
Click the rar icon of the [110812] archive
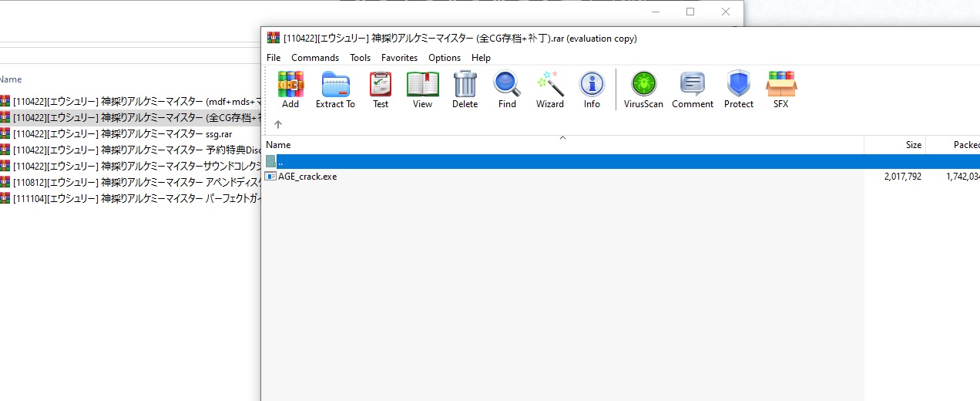5,182
